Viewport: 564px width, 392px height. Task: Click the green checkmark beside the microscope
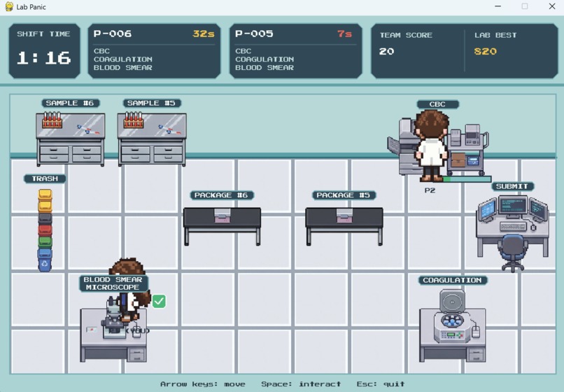(159, 301)
